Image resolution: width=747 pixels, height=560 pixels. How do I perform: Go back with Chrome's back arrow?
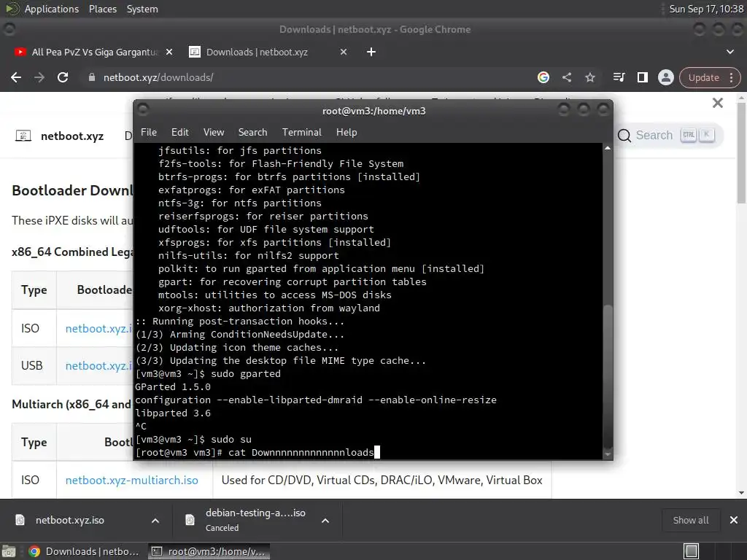[16, 77]
